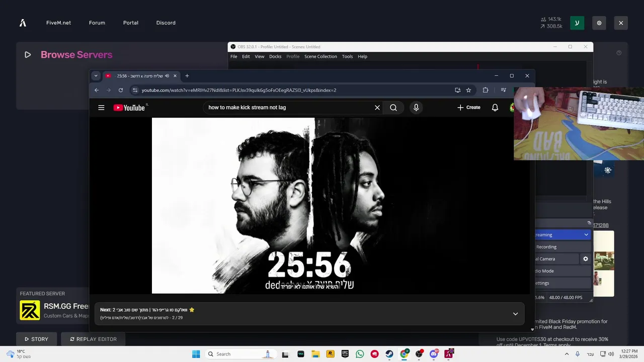Open Chrome media controls icon
Screen dimensions: 644x362
pos(503,90)
